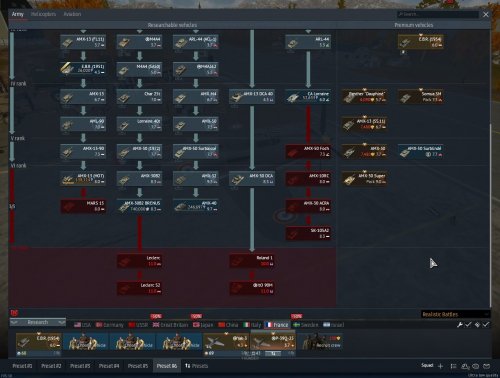
Task: Click the vehicle search field
Action: [438, 14]
